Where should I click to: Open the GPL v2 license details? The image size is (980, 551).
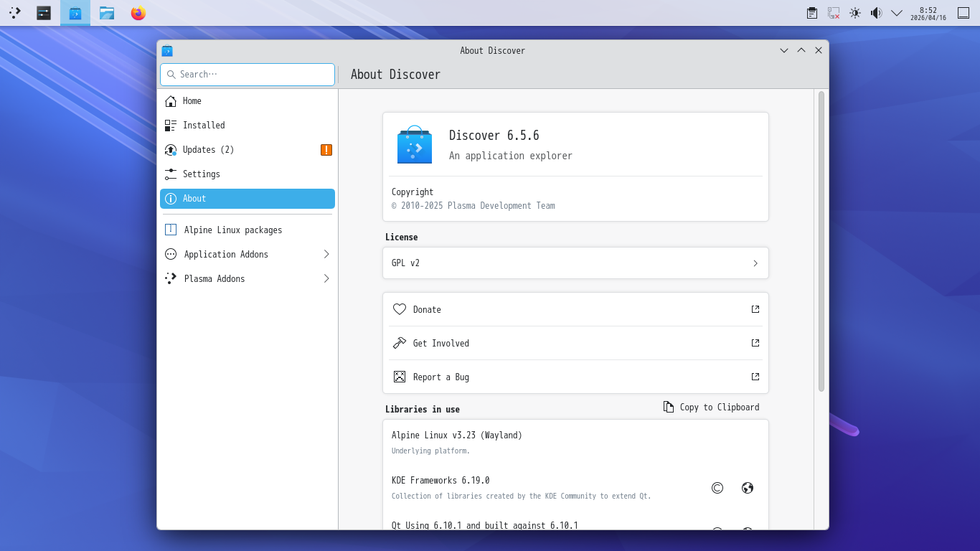pos(575,263)
